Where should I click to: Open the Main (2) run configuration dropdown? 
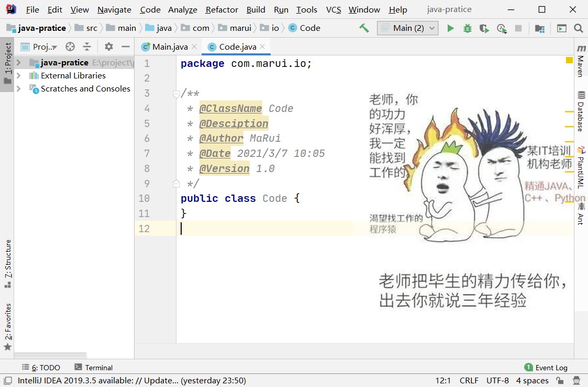(x=407, y=28)
